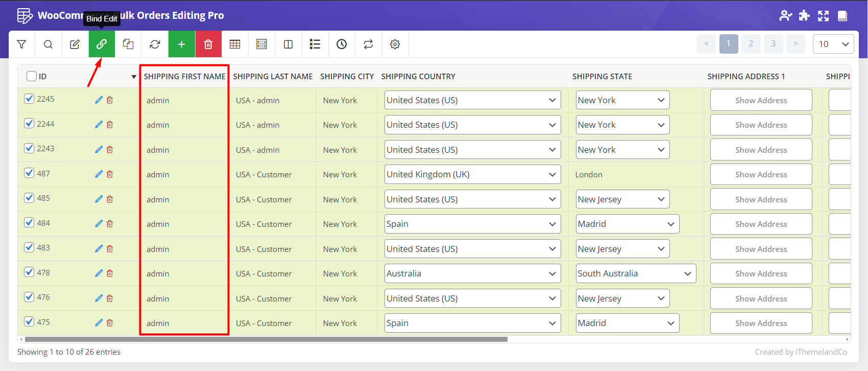Go to page 2 of orders

[x=751, y=44]
